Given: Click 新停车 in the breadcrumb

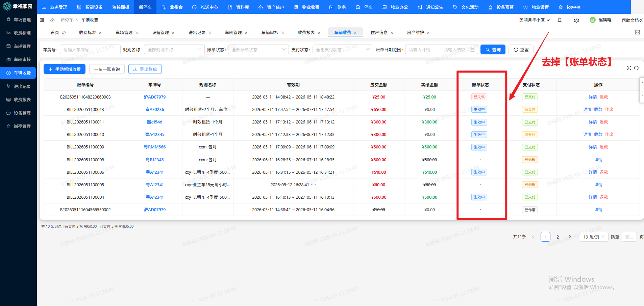Looking at the screenshot, I should [67, 20].
